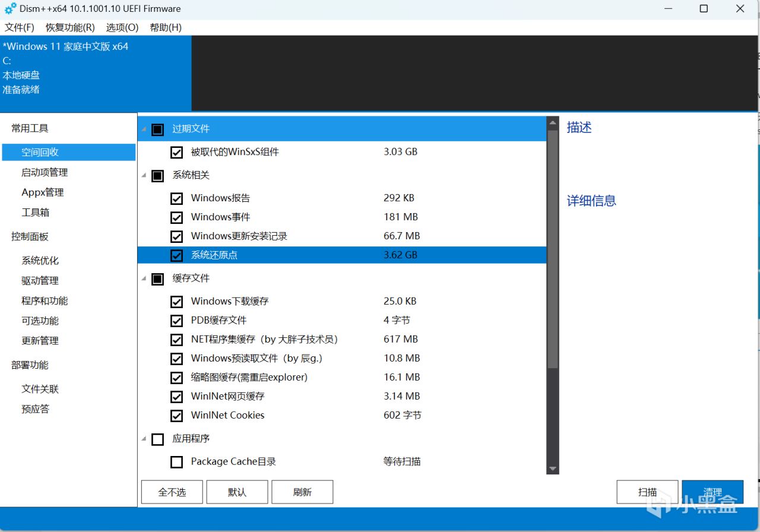Uncheck the WinINet Cookies checkbox

pyautogui.click(x=176, y=416)
